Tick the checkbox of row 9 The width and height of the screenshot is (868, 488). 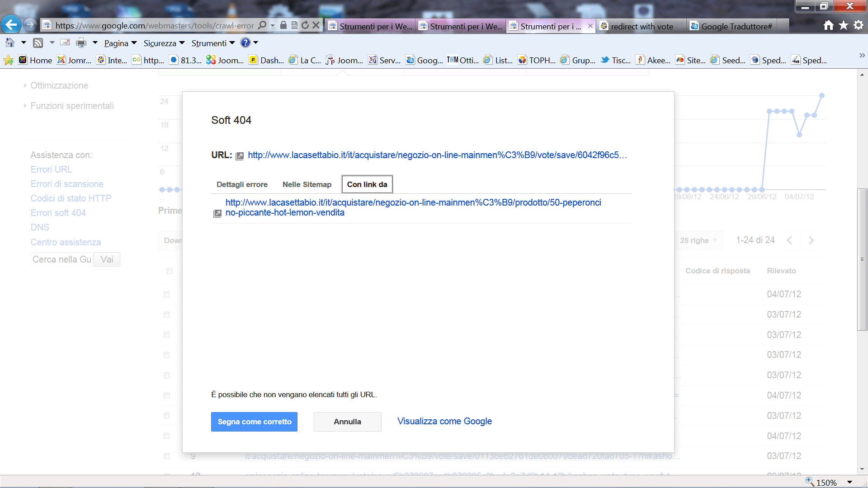(167, 456)
